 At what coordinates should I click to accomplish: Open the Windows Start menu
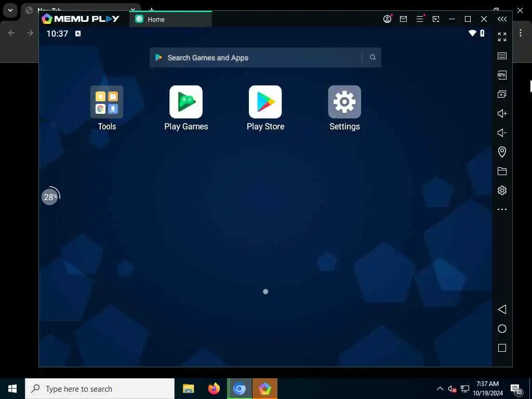coord(12,389)
